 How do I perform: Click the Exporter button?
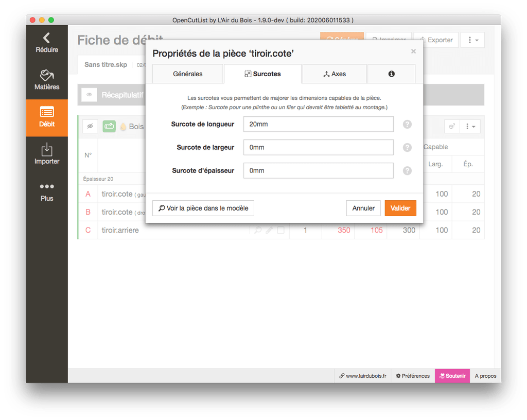click(x=436, y=40)
